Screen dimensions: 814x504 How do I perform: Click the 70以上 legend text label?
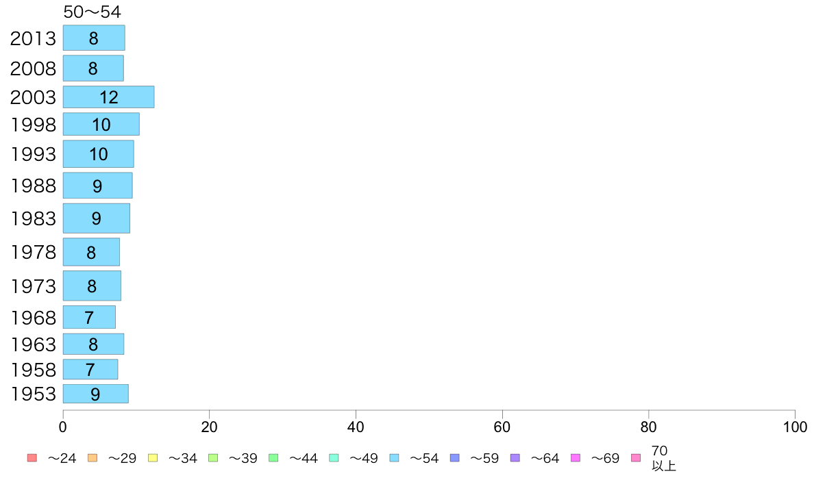click(x=663, y=458)
